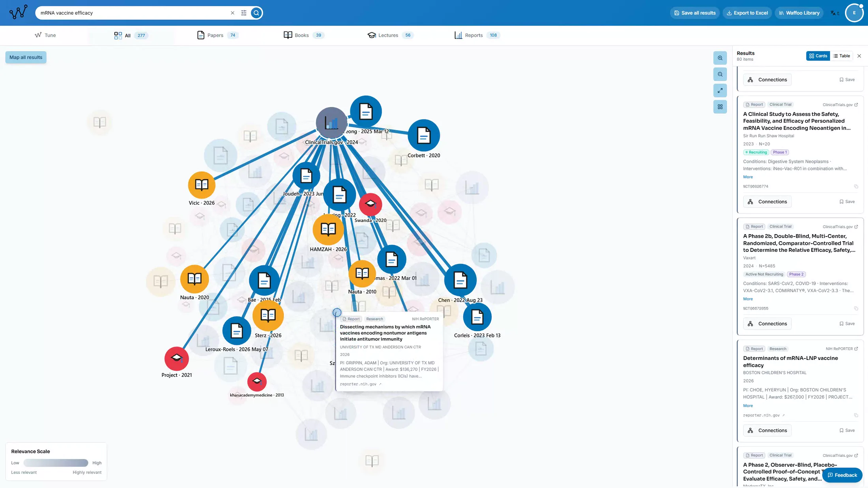Close the Results panel
Image resolution: width=868 pixels, height=488 pixels.
(x=859, y=56)
